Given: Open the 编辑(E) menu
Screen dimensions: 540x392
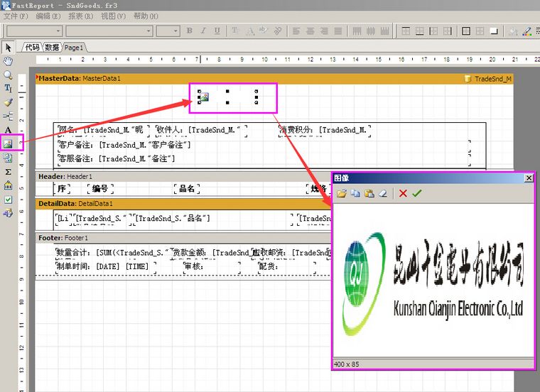Looking at the screenshot, I should pos(48,16).
